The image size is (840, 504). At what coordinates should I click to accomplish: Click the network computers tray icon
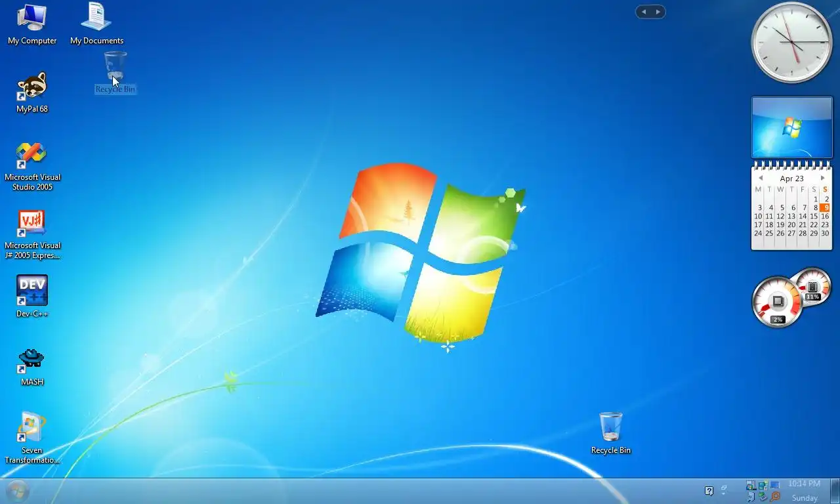(x=763, y=485)
